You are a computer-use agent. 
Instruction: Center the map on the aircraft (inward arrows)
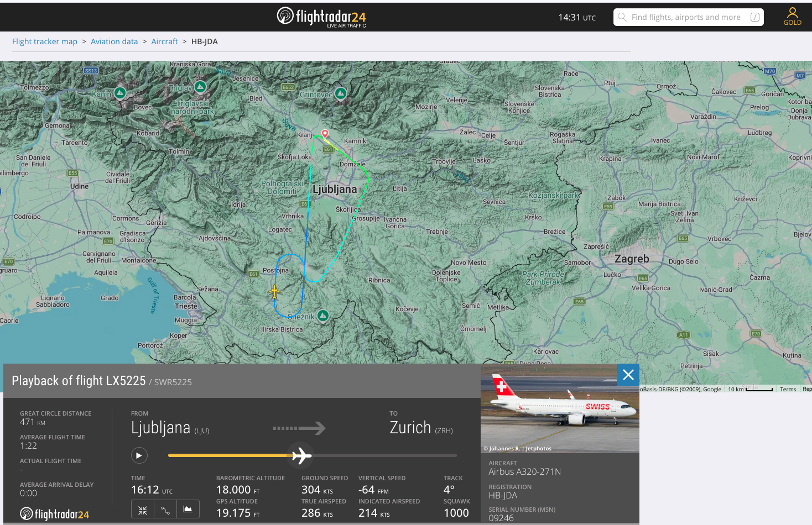click(x=143, y=510)
